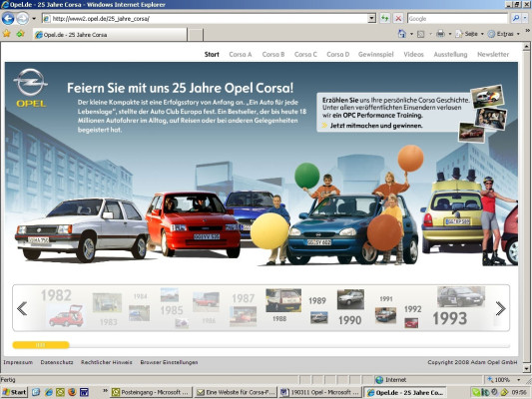This screenshot has height=399, width=532.
Task: Select the 1987 timeline entry
Action: [x=243, y=298]
